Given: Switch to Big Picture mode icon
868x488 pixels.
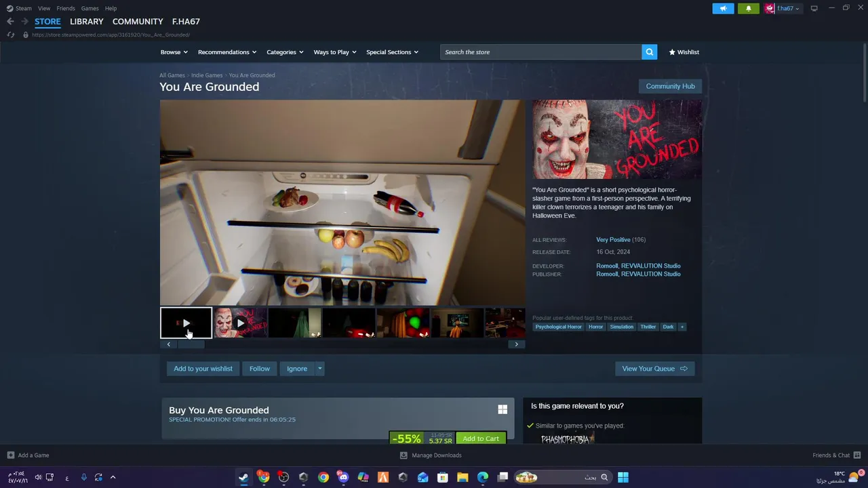Looking at the screenshot, I should click(x=814, y=8).
